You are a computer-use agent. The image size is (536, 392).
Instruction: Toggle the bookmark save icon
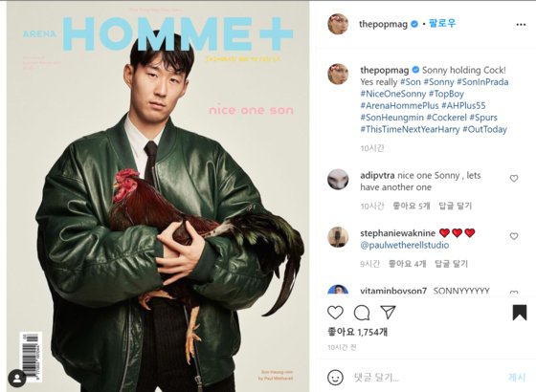[520, 312]
